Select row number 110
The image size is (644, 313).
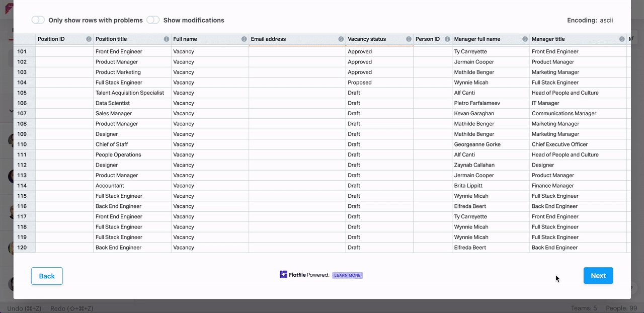pos(25,144)
